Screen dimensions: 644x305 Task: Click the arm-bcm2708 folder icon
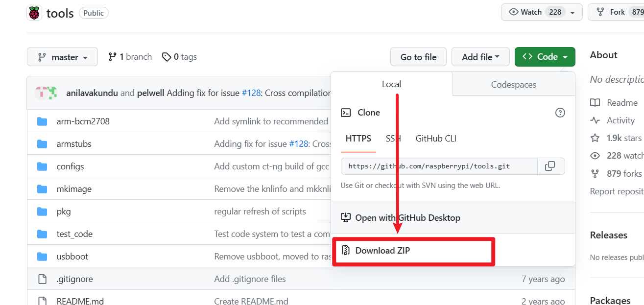[42, 121]
